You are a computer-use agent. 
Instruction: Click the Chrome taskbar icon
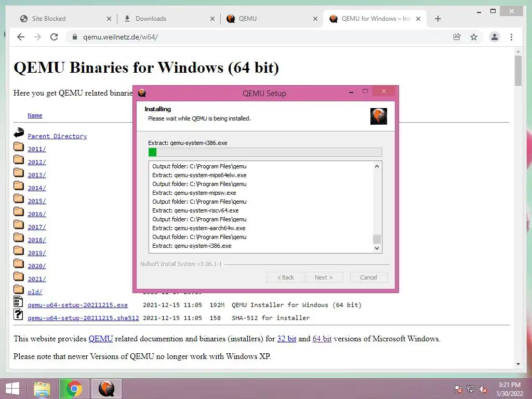[74, 389]
